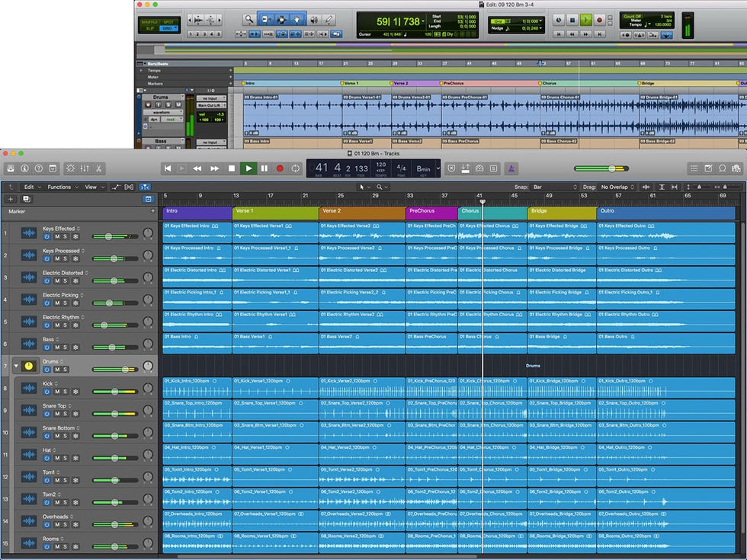Screen dimensions: 747x560
Task: Enable Cycle mode in the transport
Action: click(x=296, y=168)
